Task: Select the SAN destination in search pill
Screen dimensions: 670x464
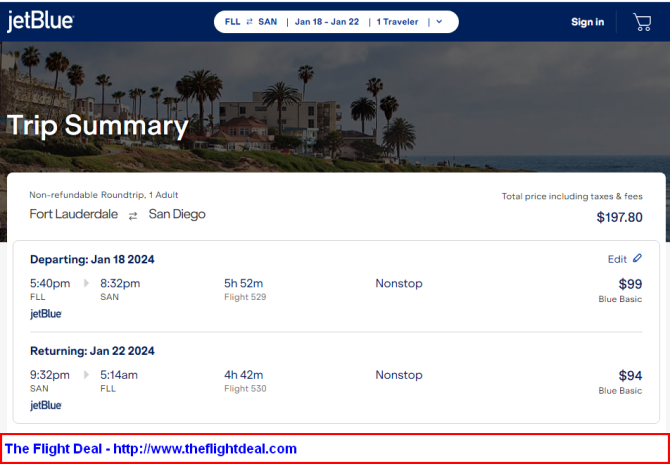Action: coord(267,22)
